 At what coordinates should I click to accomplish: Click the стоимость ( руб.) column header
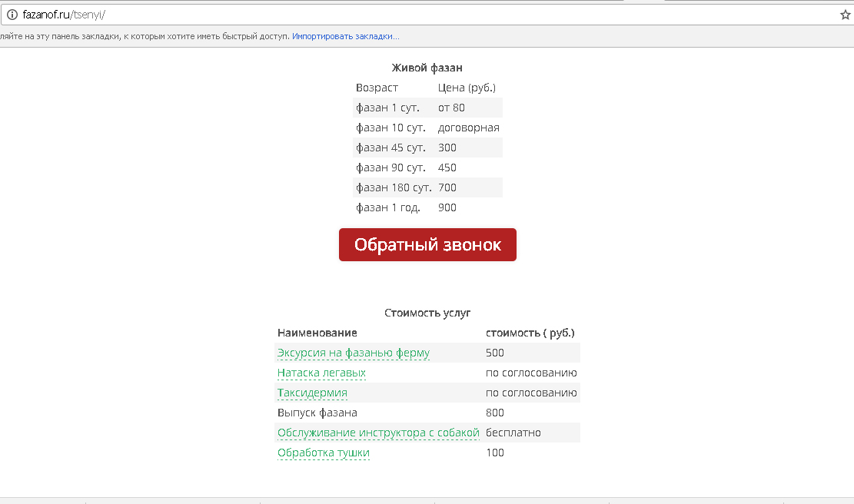pos(530,333)
